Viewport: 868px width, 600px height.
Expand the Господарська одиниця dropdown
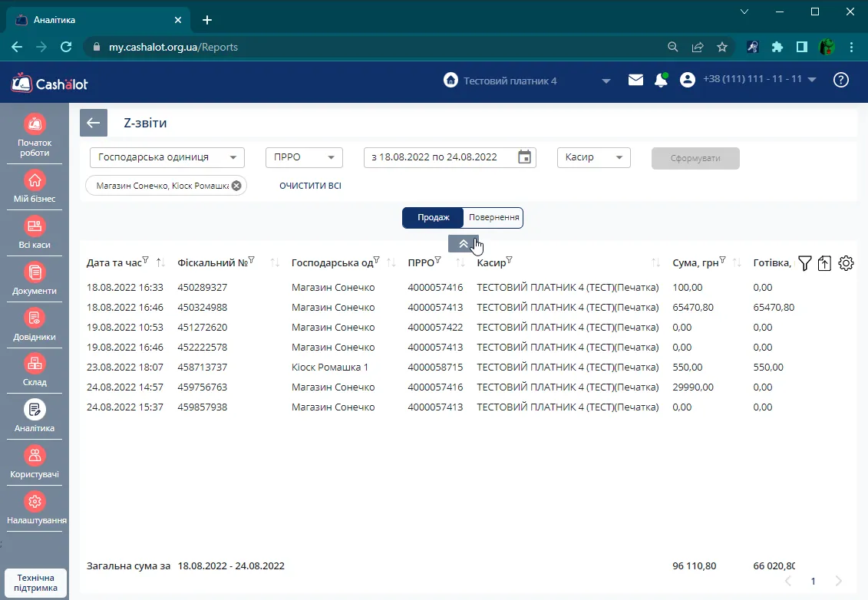167,157
